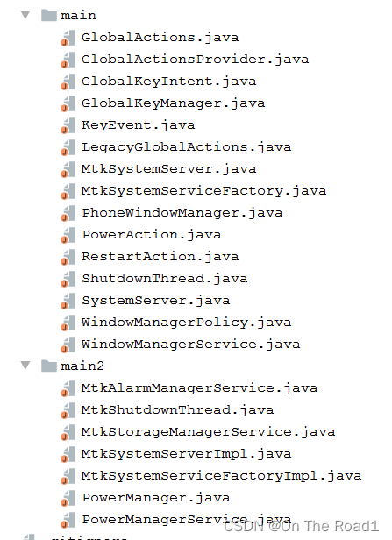Click Java file icon for SystemServer.java
This screenshot has height=540, width=392.
tap(68, 301)
